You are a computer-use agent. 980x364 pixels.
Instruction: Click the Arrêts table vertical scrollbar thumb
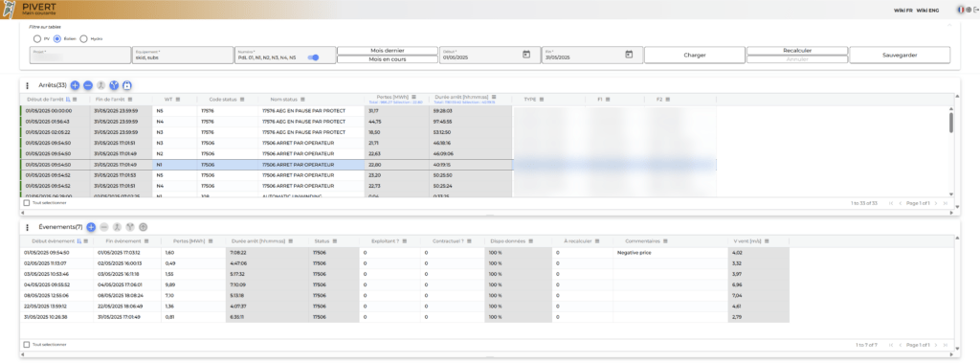click(951, 122)
